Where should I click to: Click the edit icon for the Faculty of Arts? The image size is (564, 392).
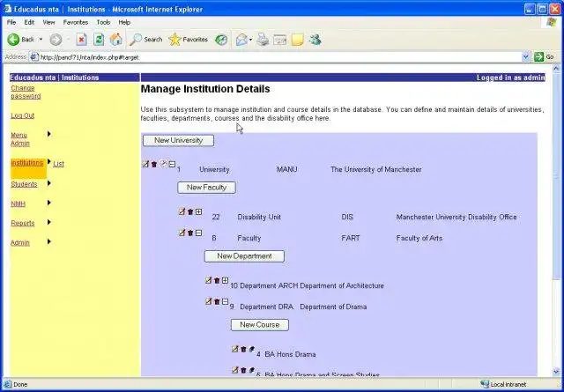182,233
